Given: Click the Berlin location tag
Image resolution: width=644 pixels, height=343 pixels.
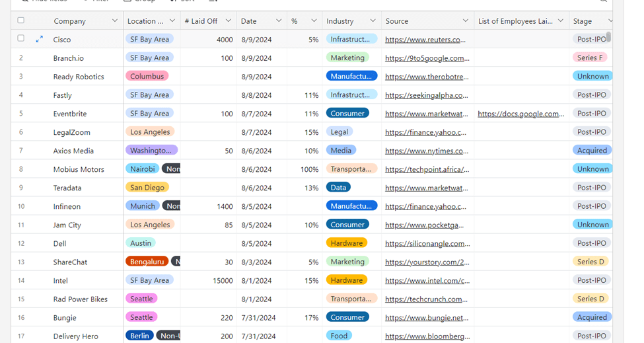Looking at the screenshot, I should [139, 336].
